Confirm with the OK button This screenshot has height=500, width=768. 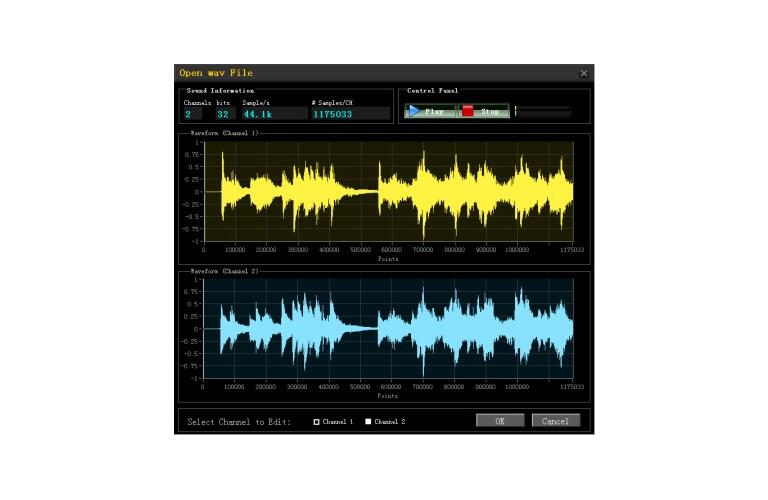[x=500, y=421]
